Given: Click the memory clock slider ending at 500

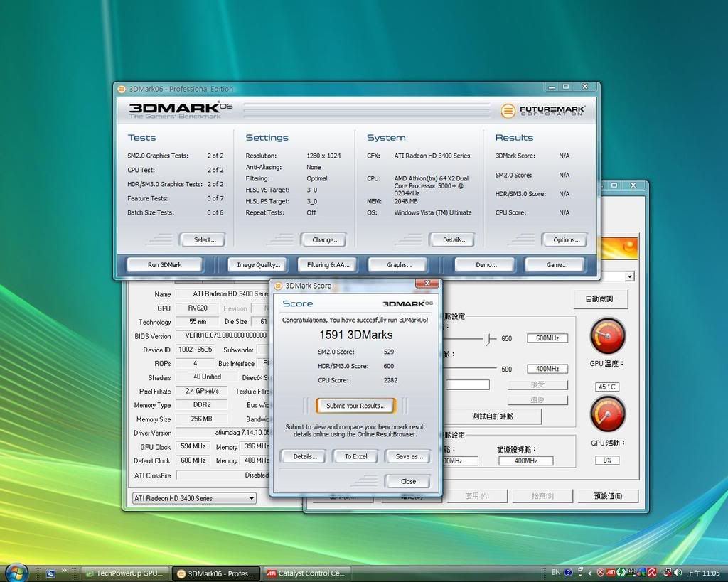Looking at the screenshot, I should click(470, 369).
